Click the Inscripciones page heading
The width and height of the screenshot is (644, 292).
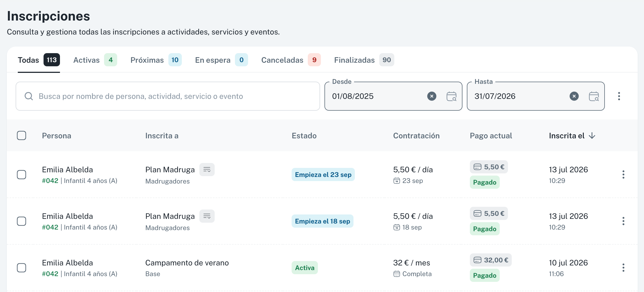pos(48,16)
